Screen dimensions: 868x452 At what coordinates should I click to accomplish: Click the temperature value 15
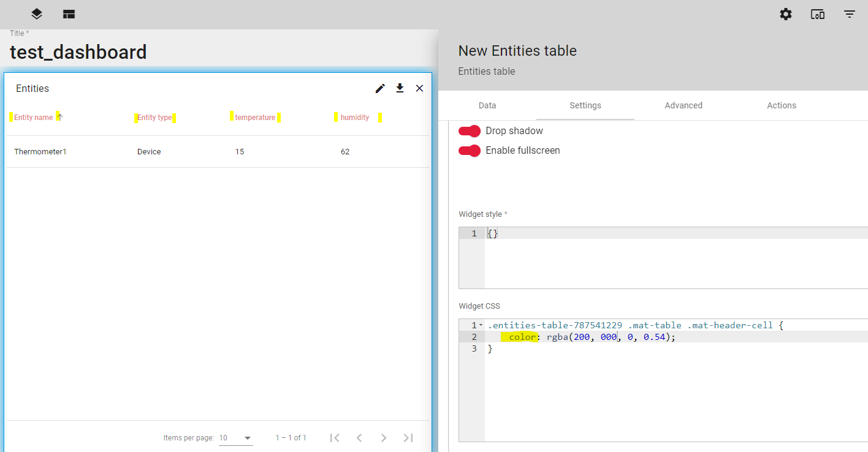pos(240,152)
